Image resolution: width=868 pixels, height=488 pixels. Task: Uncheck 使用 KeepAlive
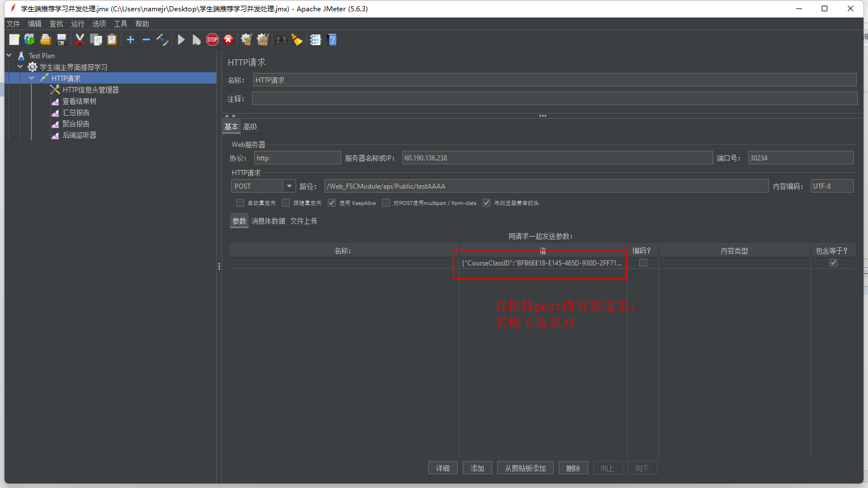coord(332,203)
